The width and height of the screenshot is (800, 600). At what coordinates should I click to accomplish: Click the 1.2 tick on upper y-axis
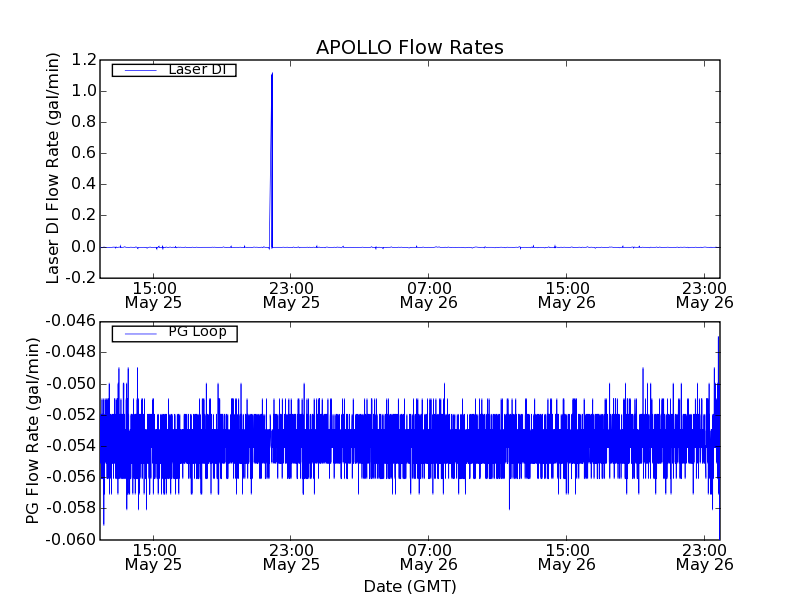83,59
